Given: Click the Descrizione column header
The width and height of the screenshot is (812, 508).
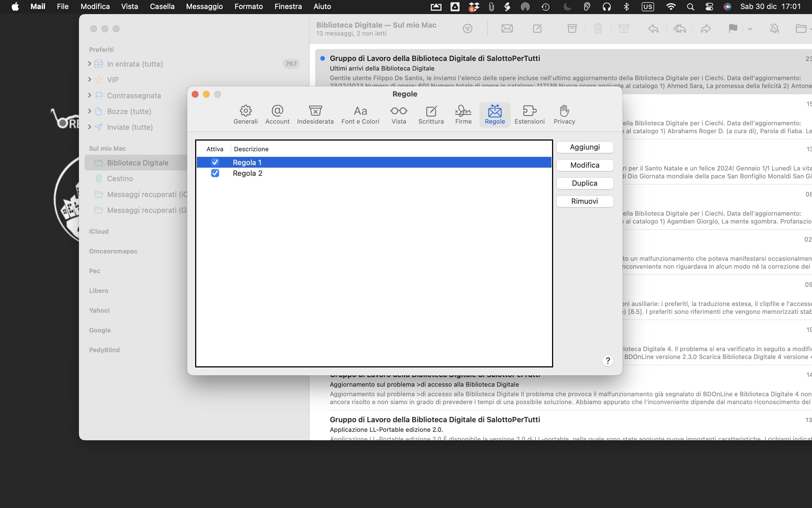Looking at the screenshot, I should coord(251,149).
